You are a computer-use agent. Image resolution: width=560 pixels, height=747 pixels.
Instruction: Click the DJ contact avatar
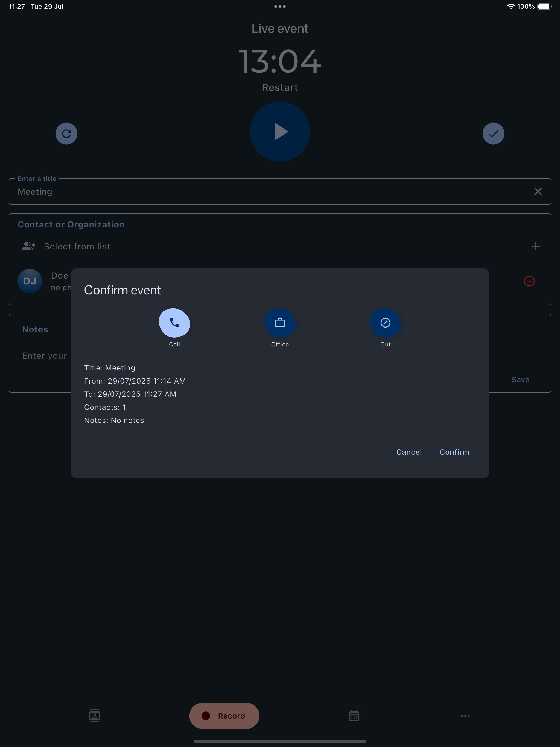30,281
